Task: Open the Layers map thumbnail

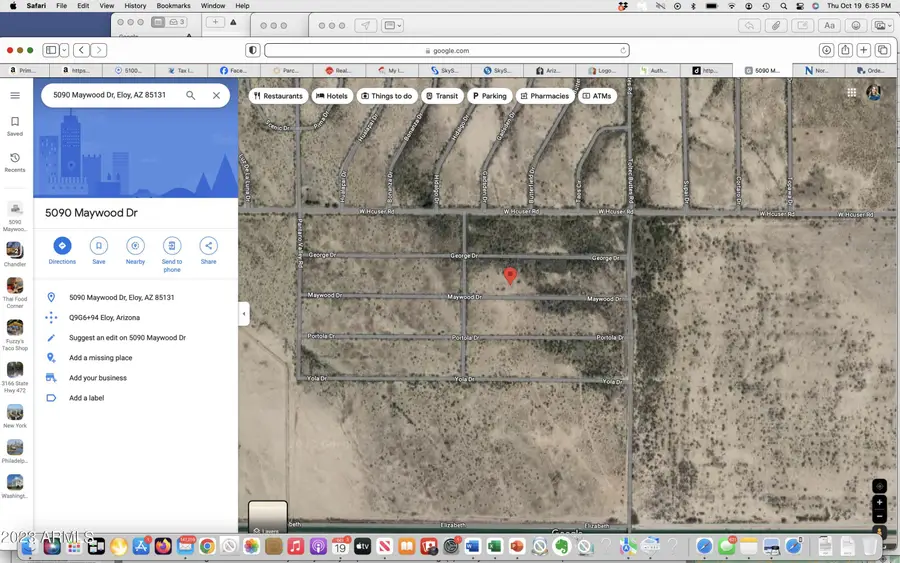Action: coord(267,517)
